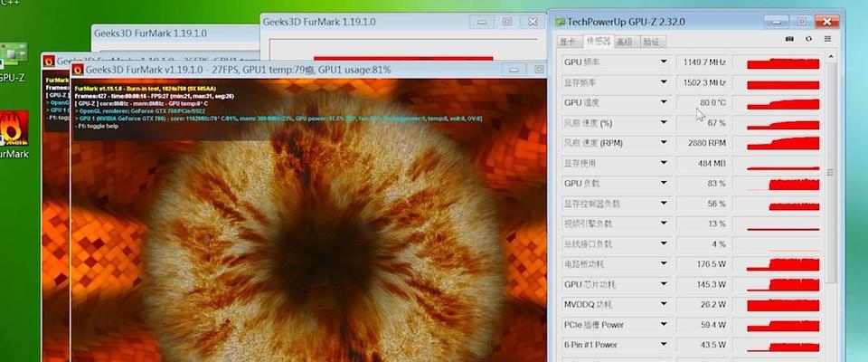Open the 总线接口负载 dropdown
The height and width of the screenshot is (362, 868).
(x=664, y=244)
